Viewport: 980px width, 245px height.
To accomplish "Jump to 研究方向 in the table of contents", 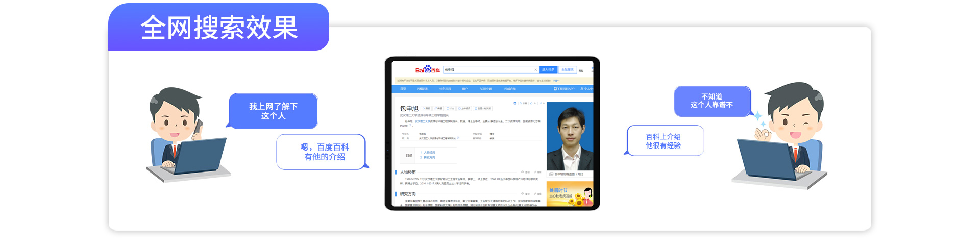I will click(429, 157).
